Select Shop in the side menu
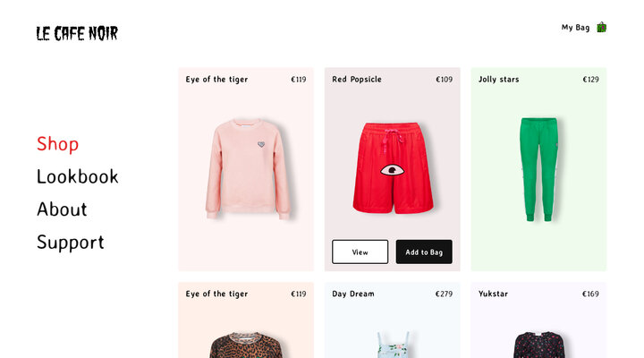Viewport: 644px width, 358px height. point(57,144)
